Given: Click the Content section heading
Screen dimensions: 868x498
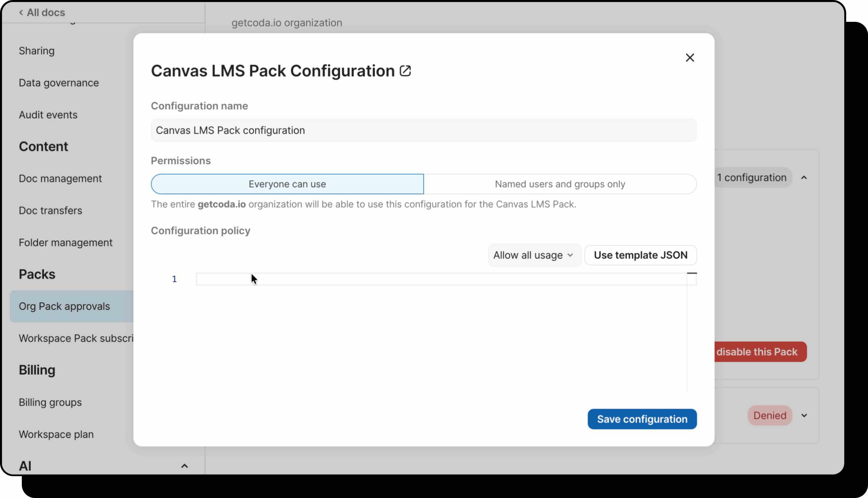Looking at the screenshot, I should [x=43, y=146].
